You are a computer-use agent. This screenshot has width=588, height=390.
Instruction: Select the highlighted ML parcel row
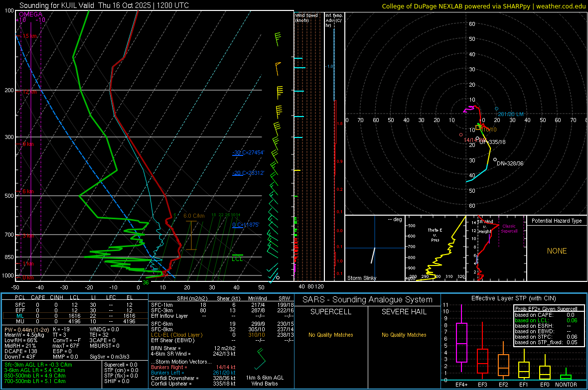pos(75,316)
